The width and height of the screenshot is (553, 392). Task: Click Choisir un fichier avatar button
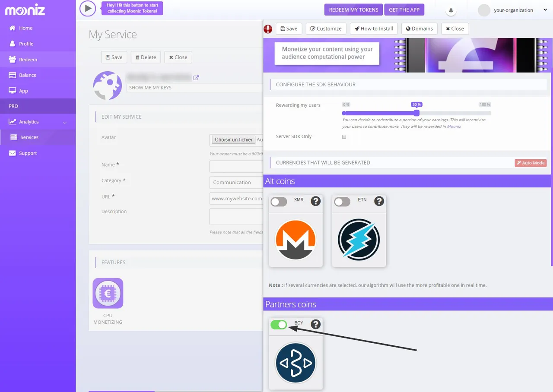[x=234, y=140]
